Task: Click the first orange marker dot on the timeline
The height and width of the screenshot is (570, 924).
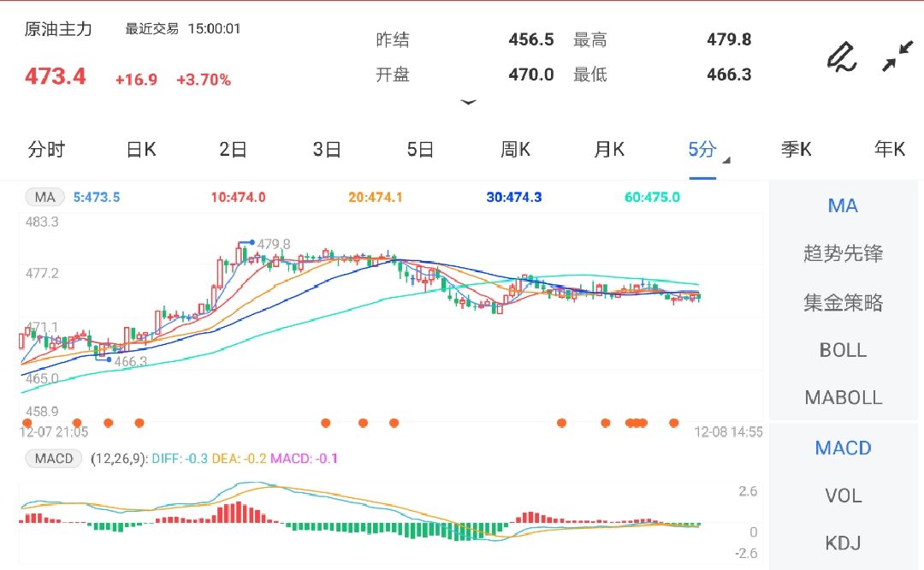Action: tap(27, 423)
